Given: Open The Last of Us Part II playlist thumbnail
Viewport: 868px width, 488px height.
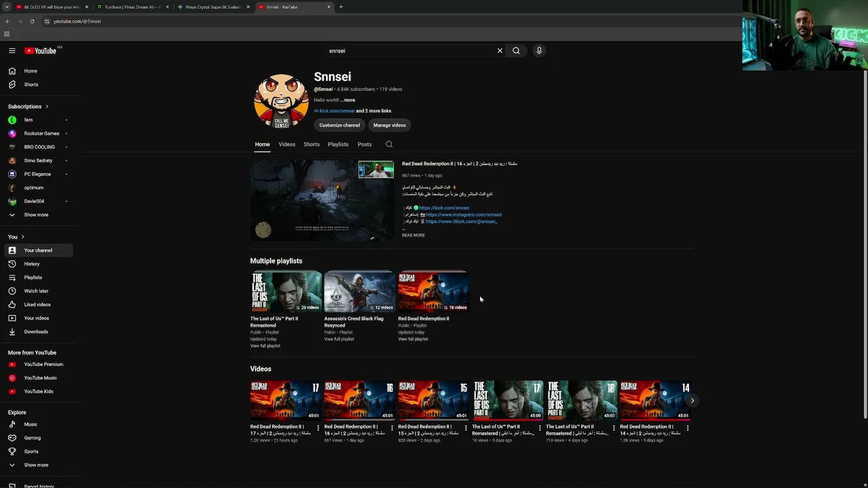Looking at the screenshot, I should [285, 291].
